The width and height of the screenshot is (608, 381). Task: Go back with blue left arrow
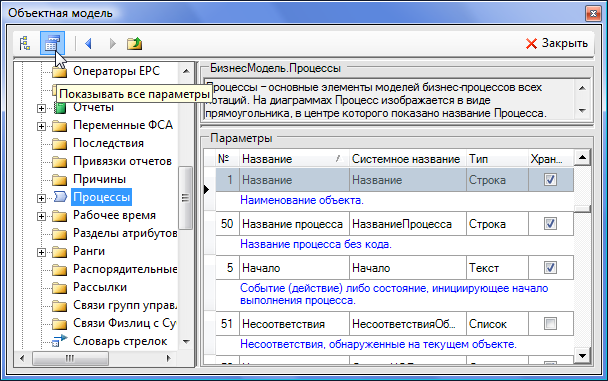point(88,43)
